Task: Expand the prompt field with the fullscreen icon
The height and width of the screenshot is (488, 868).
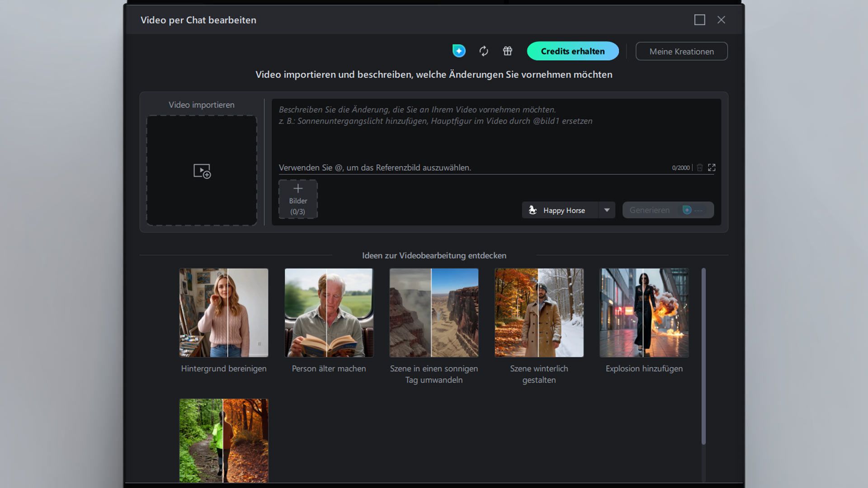Action: click(712, 168)
